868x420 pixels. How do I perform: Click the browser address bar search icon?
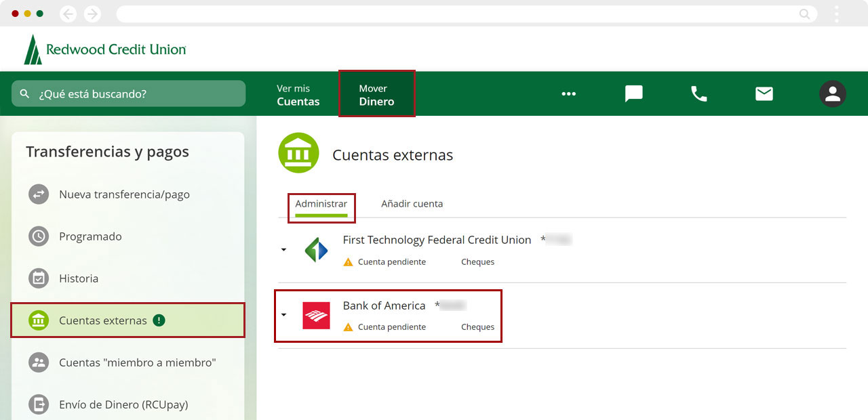805,14
